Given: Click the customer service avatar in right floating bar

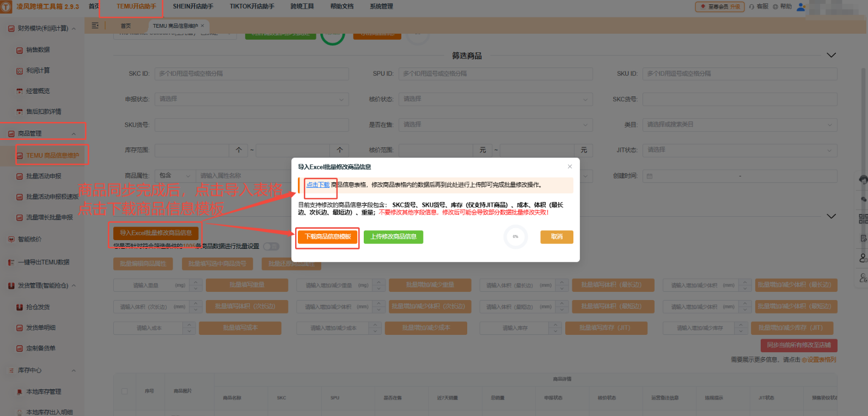Looking at the screenshot, I should [x=863, y=179].
